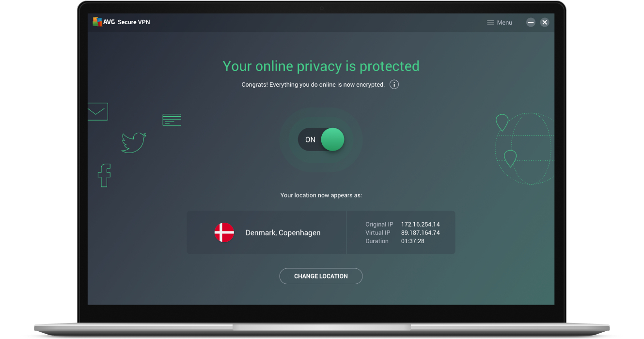Click the green toggle knob
This screenshot has width=644, height=339.
[x=332, y=139]
